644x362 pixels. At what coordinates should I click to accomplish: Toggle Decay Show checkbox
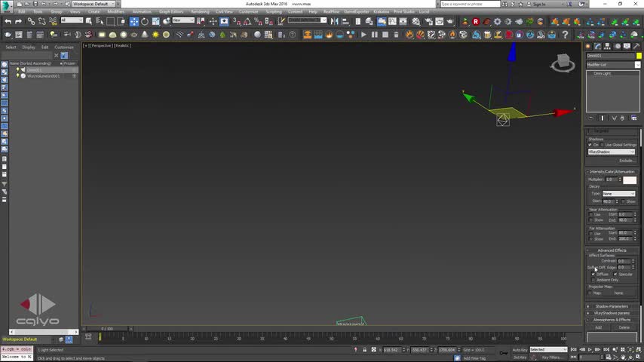[623, 201]
